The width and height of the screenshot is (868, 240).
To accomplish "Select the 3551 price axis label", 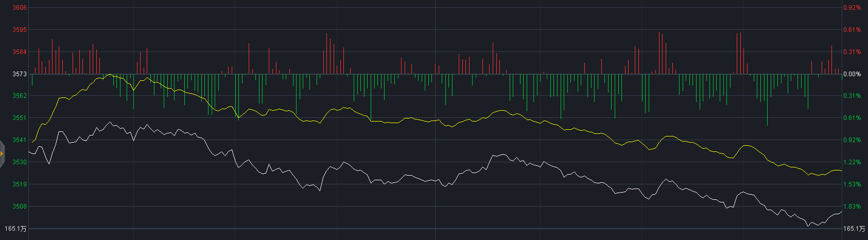I will pos(20,118).
